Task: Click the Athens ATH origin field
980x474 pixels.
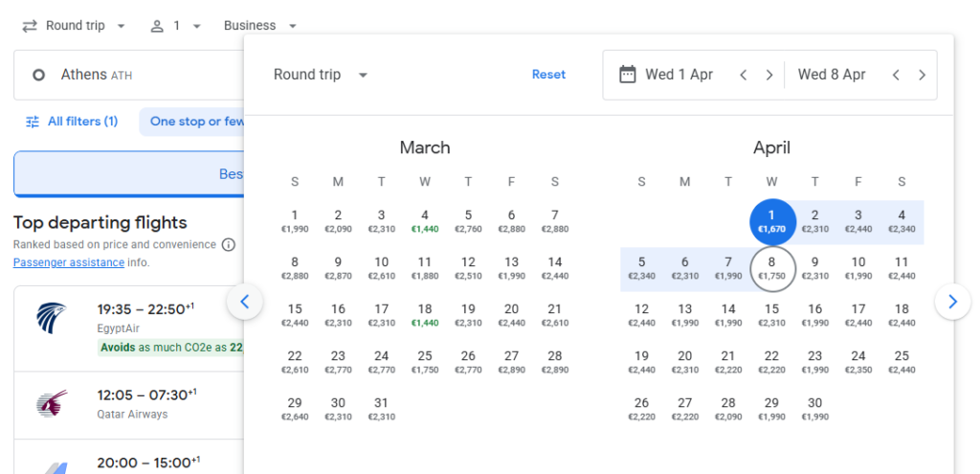Action: tap(129, 75)
